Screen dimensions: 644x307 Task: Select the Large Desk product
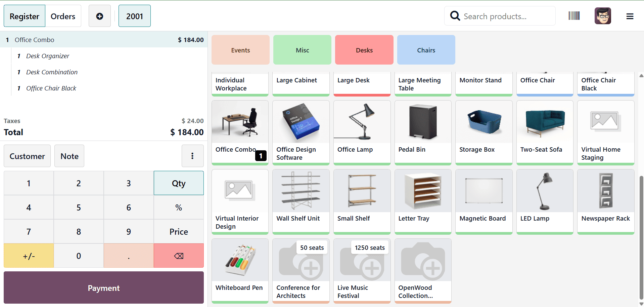[x=362, y=84]
